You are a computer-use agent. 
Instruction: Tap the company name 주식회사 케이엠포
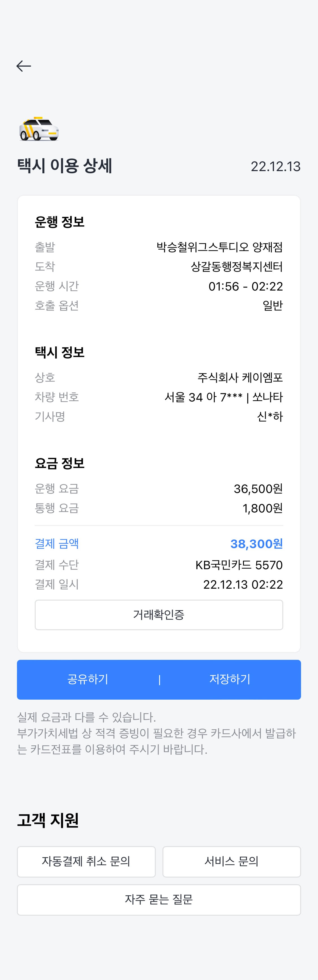click(240, 378)
